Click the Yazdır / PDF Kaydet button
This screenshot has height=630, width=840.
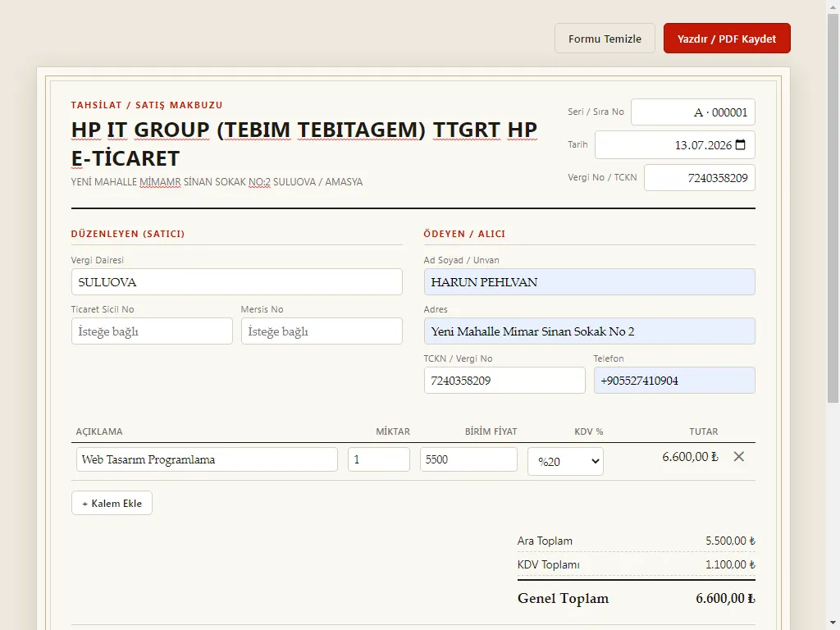pos(727,38)
